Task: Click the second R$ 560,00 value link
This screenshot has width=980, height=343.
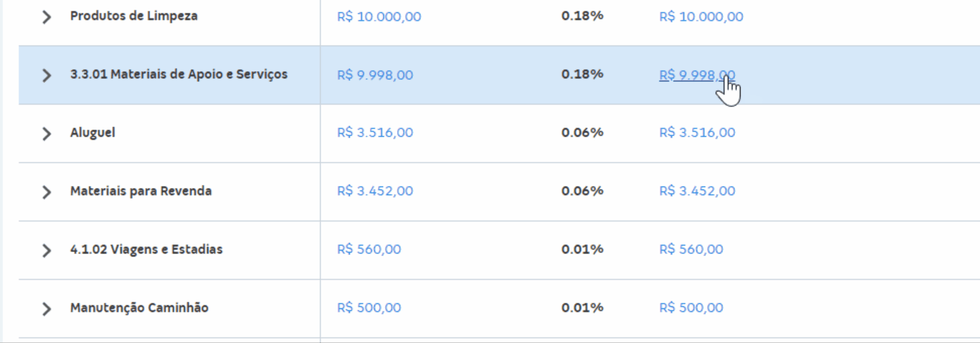Action: (x=691, y=250)
